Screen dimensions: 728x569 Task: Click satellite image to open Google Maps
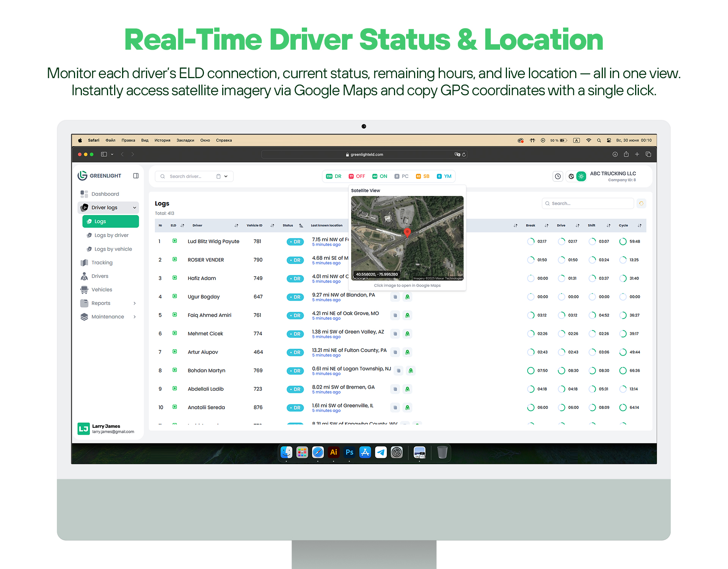[x=407, y=238]
